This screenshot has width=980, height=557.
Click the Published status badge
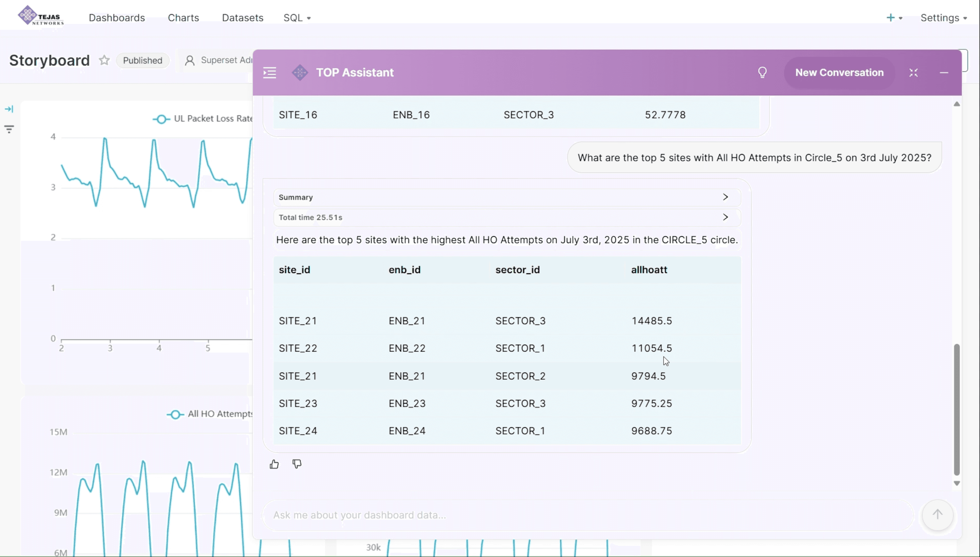pyautogui.click(x=142, y=60)
